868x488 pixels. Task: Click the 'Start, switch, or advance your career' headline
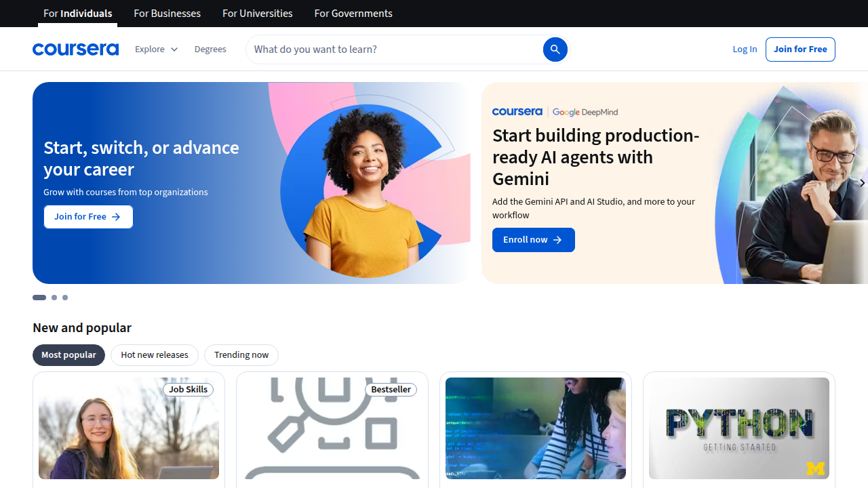141,158
